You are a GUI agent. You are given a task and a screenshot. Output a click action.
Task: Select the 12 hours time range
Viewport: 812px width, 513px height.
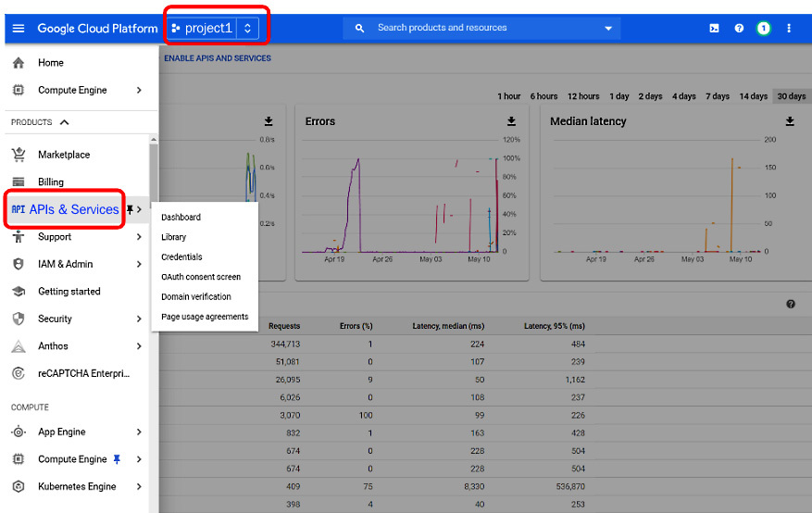[583, 96]
